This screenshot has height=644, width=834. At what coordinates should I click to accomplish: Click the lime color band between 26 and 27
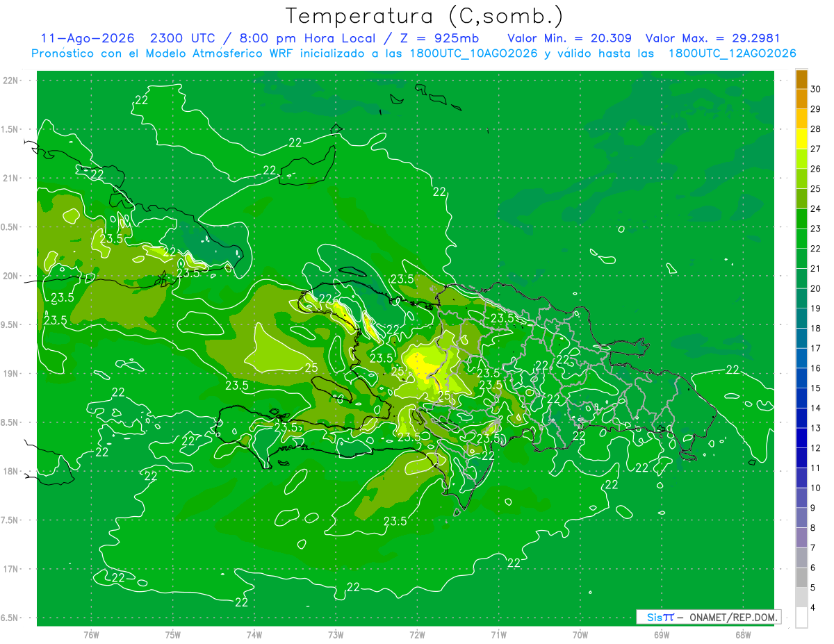(x=801, y=158)
